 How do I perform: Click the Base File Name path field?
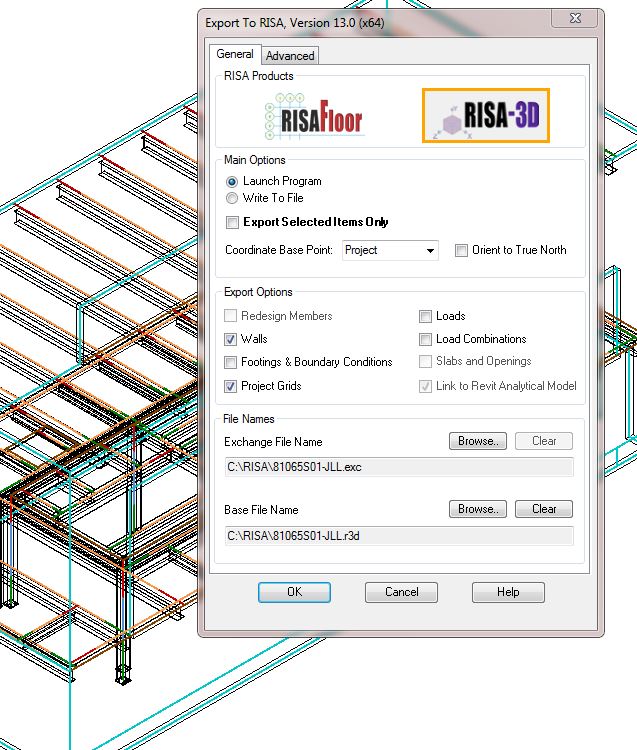pyautogui.click(x=399, y=536)
